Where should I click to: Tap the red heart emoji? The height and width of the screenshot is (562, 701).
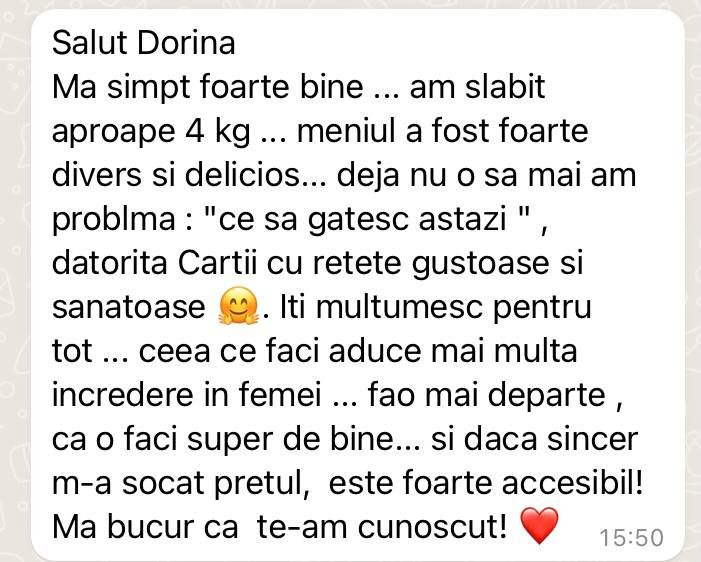coord(540,525)
